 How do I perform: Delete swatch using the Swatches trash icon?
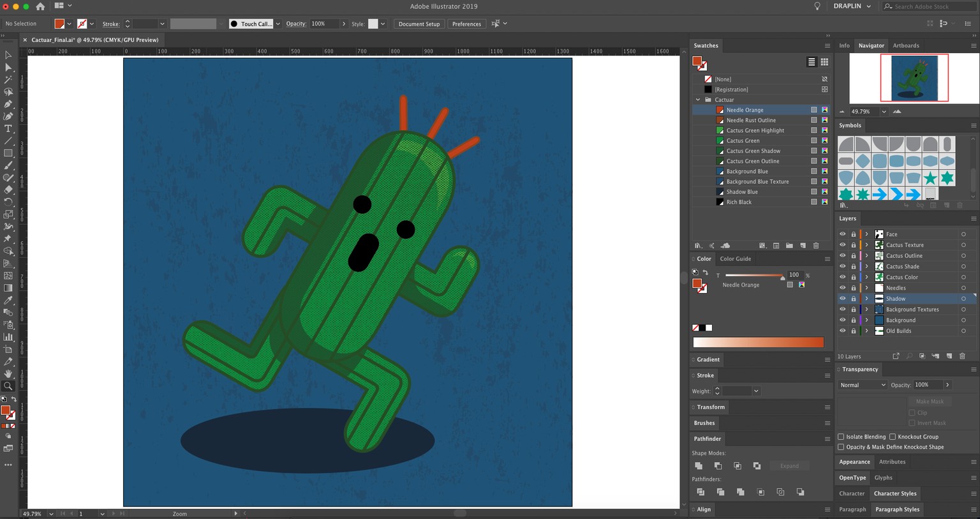pyautogui.click(x=816, y=246)
